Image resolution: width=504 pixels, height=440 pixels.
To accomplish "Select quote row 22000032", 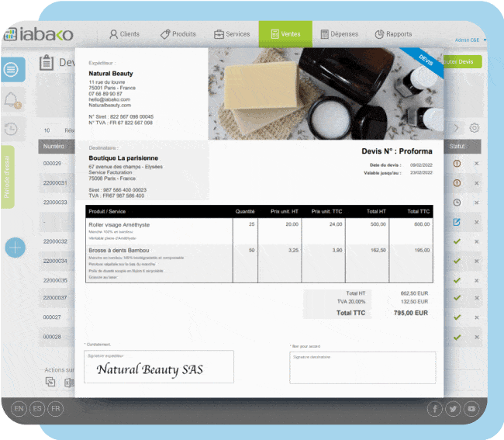I will (55, 241).
